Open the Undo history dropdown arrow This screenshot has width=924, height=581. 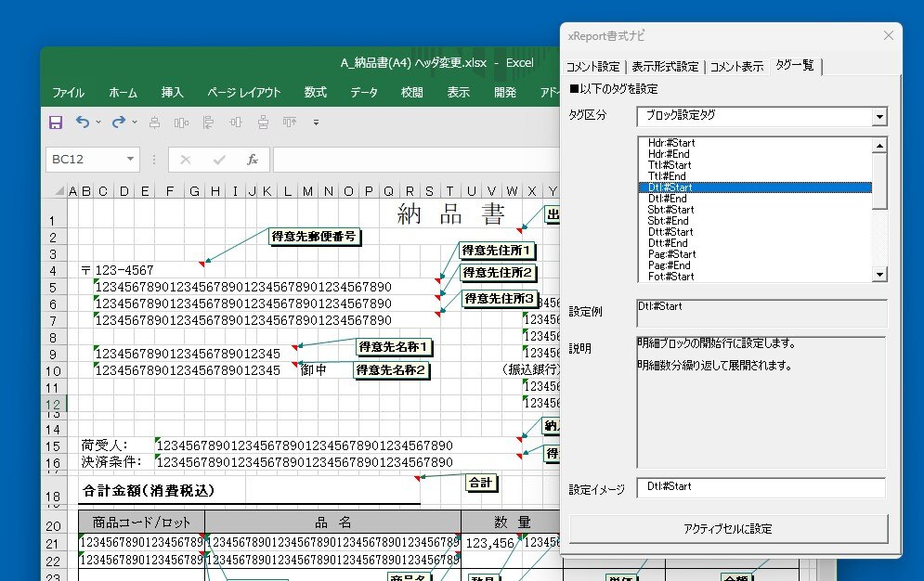pyautogui.click(x=98, y=122)
